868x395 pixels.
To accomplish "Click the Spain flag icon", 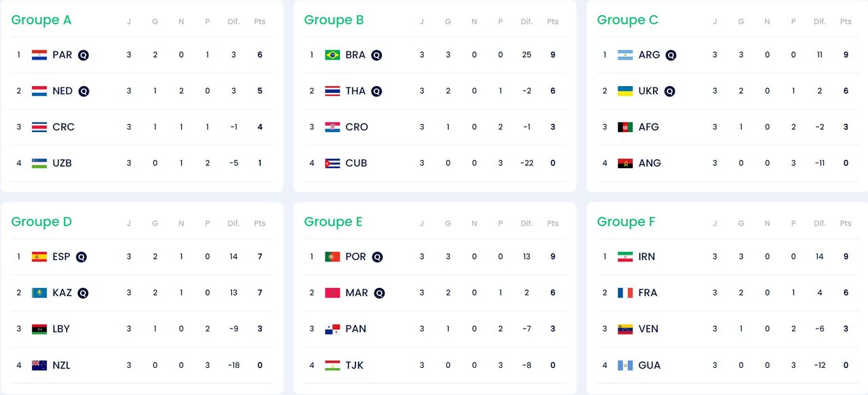I will pos(39,257).
